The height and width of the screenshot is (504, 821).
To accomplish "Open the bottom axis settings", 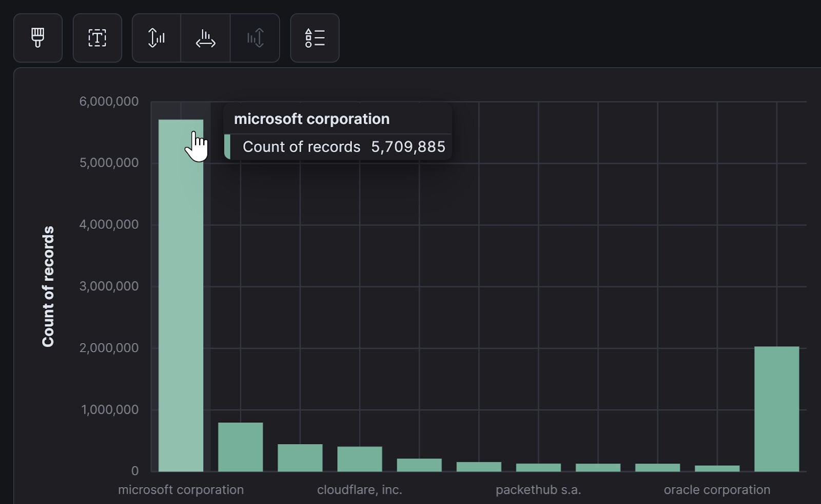I will pos(206,38).
